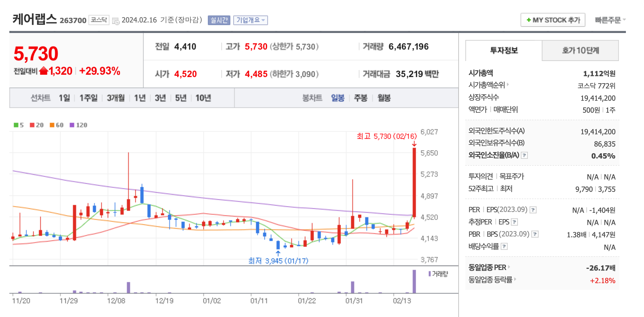This screenshot has width=644, height=317.
Task: Switch to the 호가 10단계 tab
Action: click(580, 50)
